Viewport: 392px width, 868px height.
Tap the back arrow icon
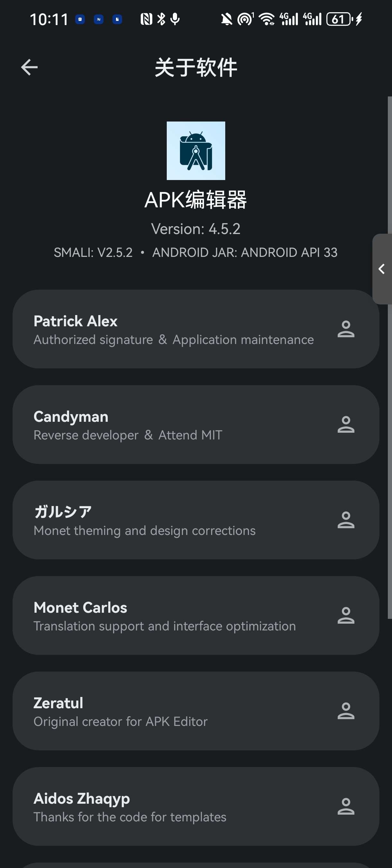[29, 67]
